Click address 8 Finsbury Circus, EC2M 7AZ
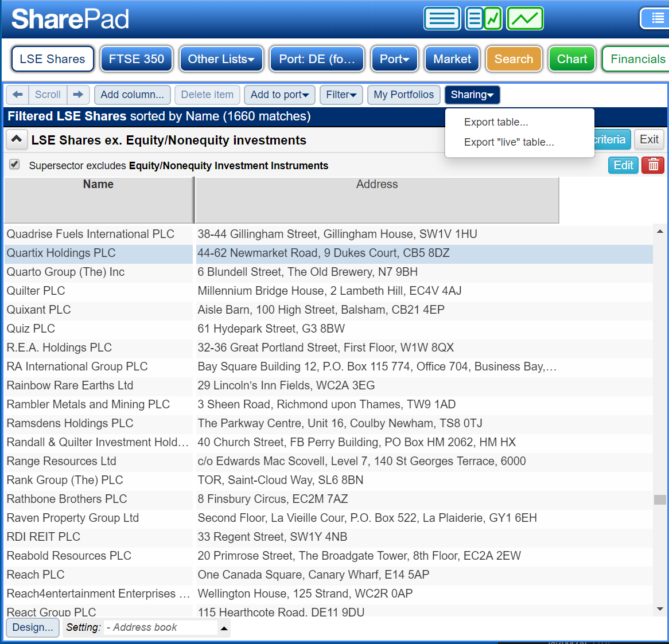669x644 pixels. coord(273,499)
